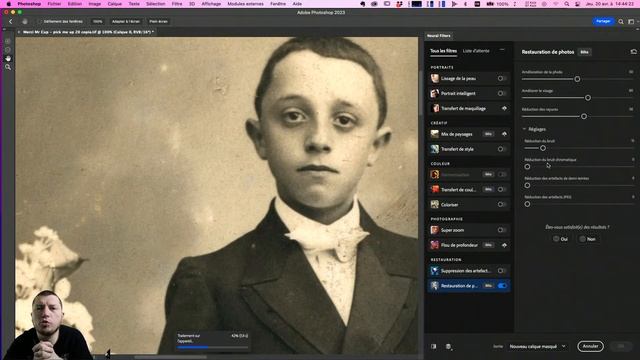Open the Fichier menu
The image size is (640, 360).
coord(54,4)
